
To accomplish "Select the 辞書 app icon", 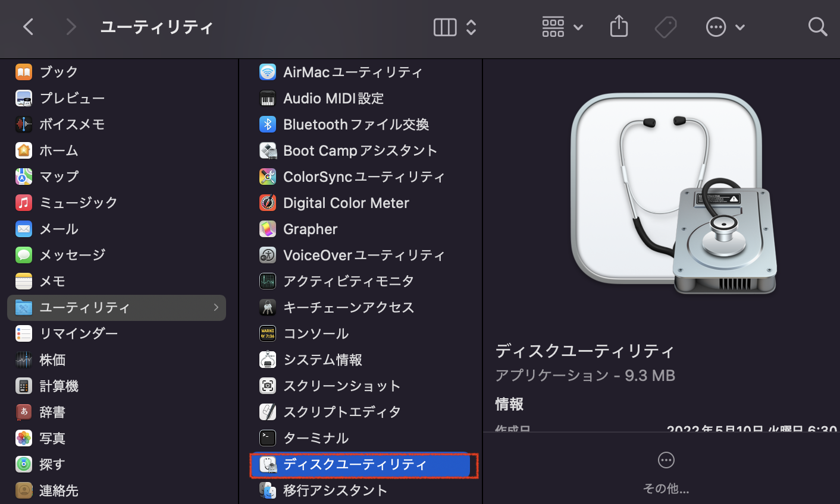I will point(24,412).
